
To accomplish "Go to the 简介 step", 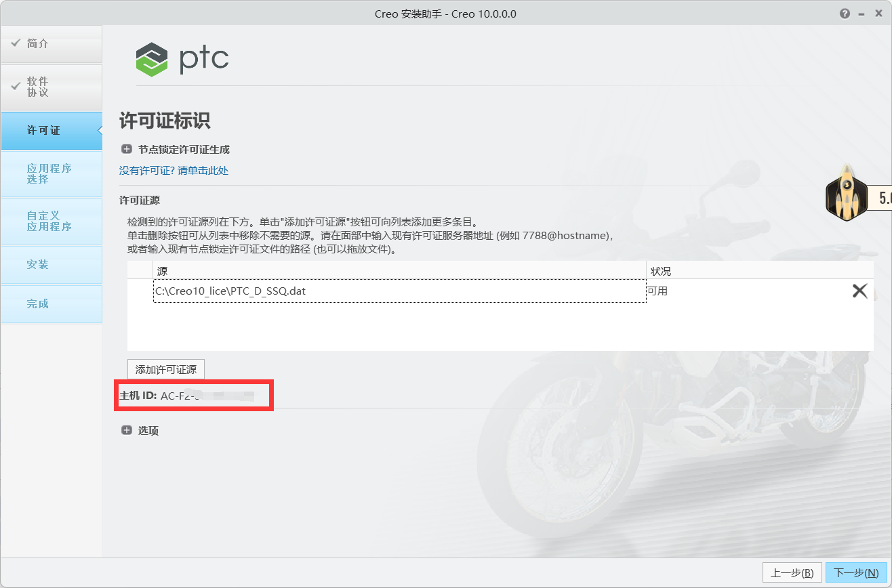I will click(52, 44).
